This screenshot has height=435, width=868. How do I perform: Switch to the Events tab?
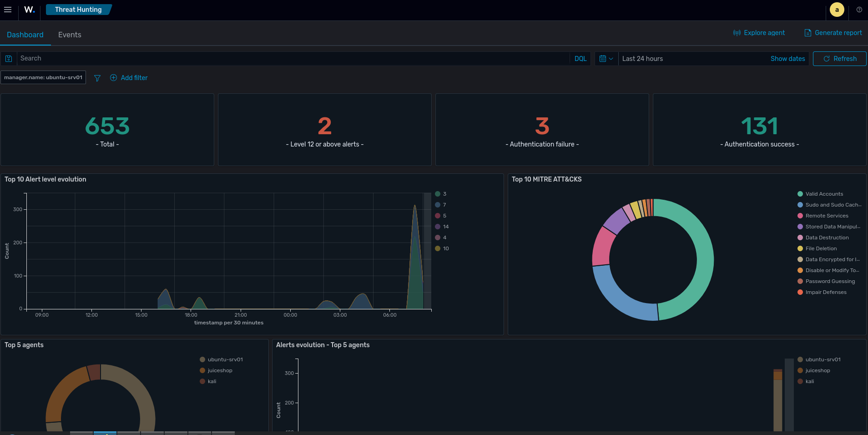click(70, 35)
